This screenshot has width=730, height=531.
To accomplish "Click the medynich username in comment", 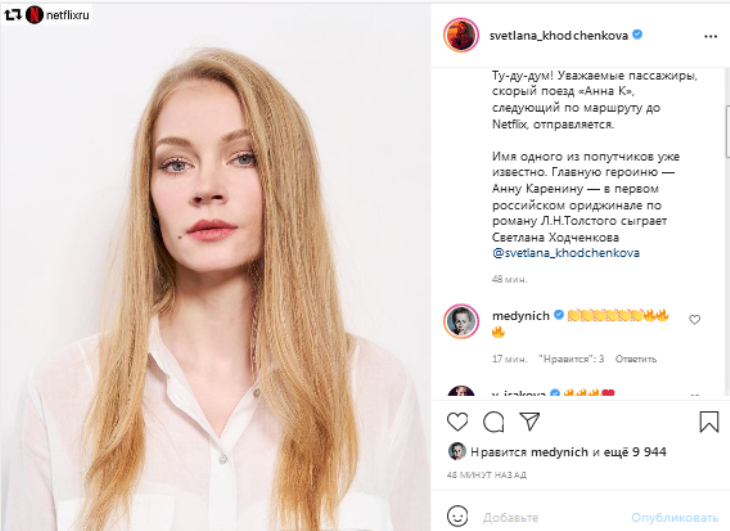I will (520, 316).
